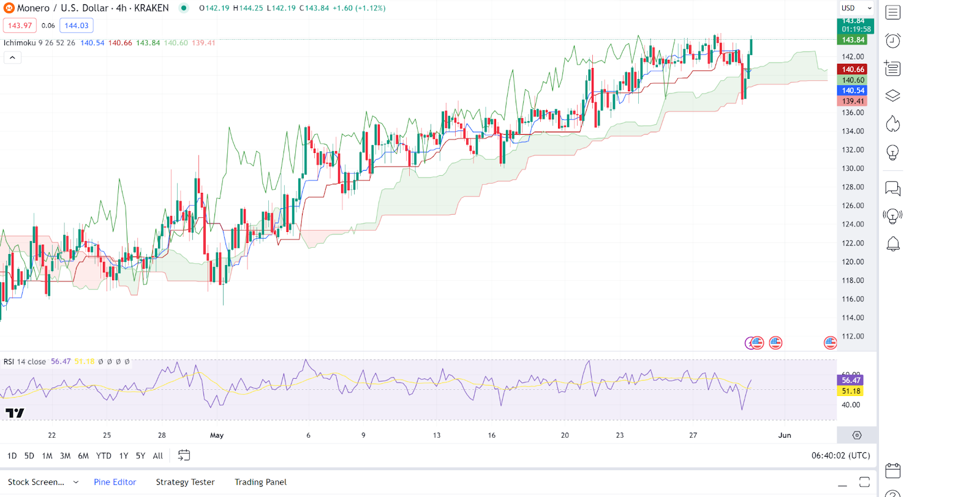Click the sell price 143.97 button
The image size is (980, 497).
(x=20, y=26)
